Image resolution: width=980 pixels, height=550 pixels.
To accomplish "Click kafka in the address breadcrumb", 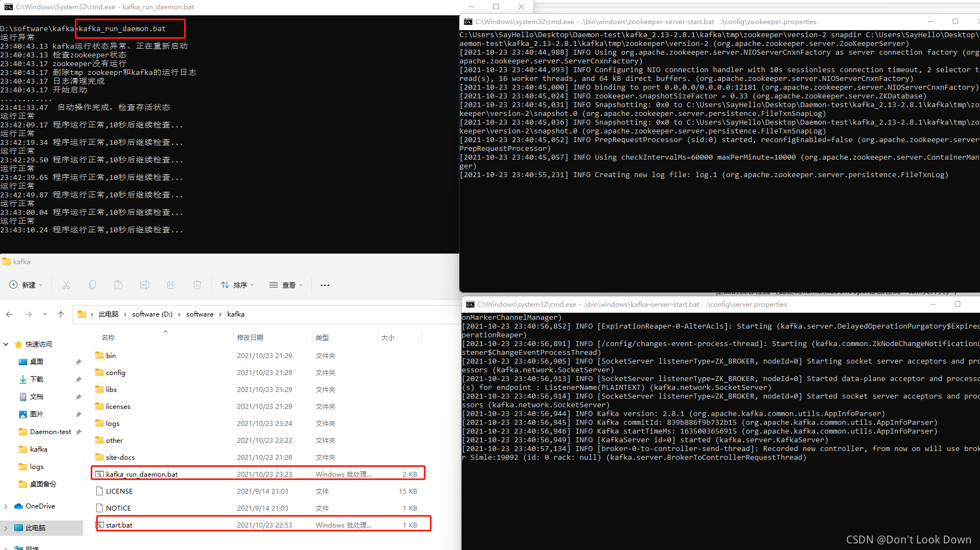I will click(x=236, y=314).
